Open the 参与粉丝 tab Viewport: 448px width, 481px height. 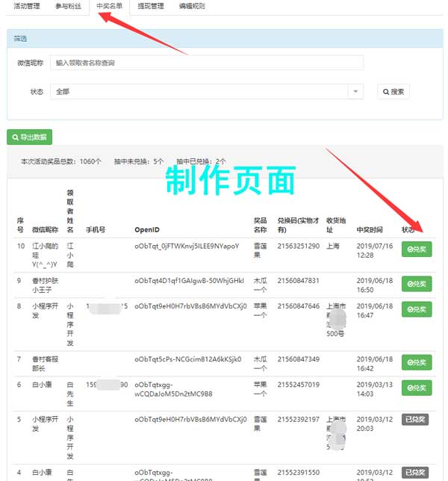pyautogui.click(x=68, y=6)
